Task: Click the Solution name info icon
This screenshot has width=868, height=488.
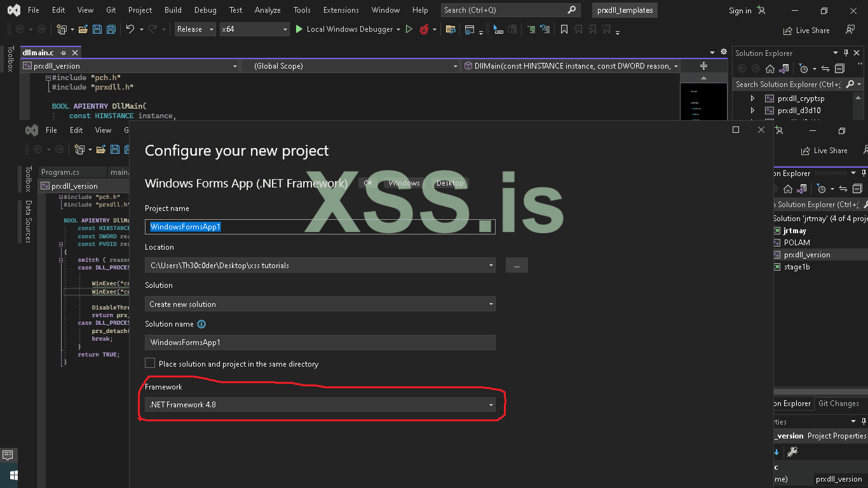Action: (201, 324)
